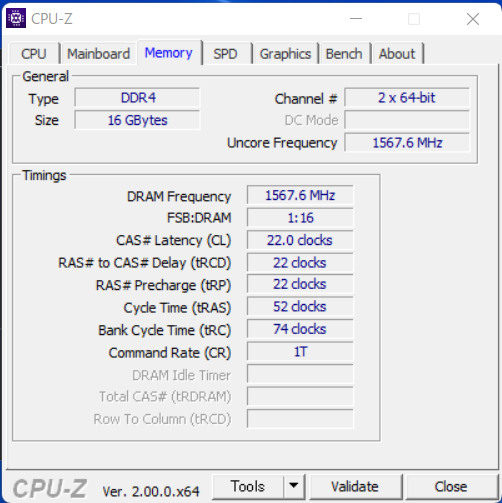Open the Bench tab
This screenshot has width=502, height=503.
click(344, 54)
